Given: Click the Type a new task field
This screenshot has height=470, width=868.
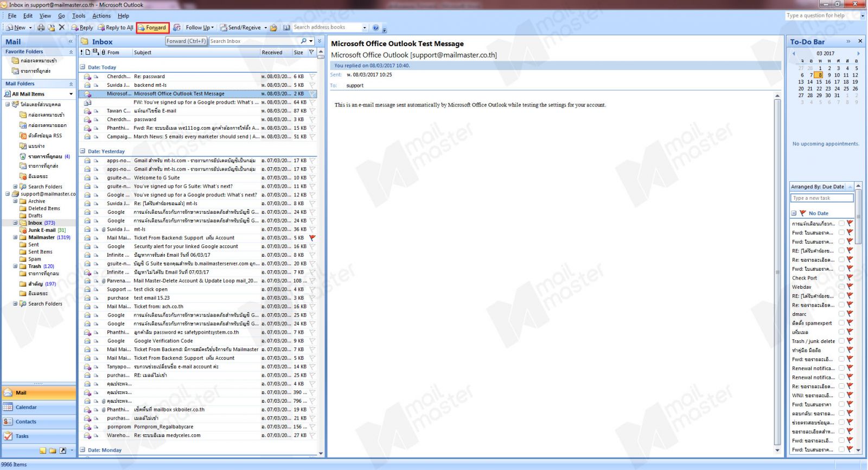Looking at the screenshot, I should [x=822, y=198].
